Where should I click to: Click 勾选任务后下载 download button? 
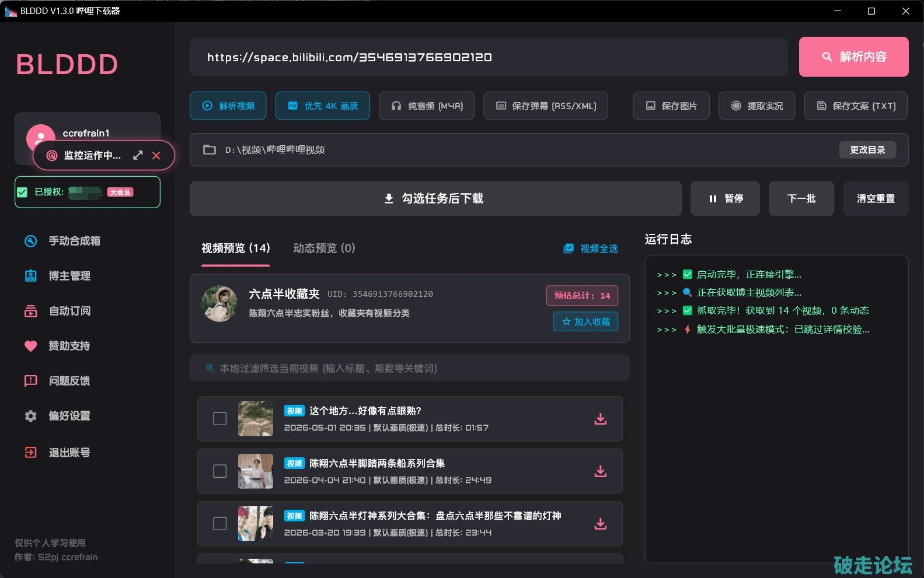pos(435,198)
